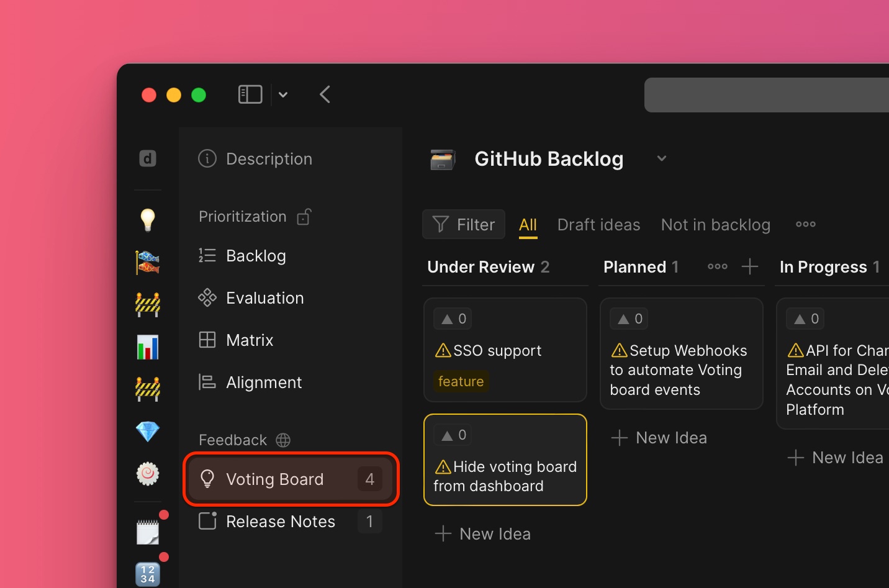Select the Not in backlog tab
Screen dimensions: 889x588
(715, 224)
